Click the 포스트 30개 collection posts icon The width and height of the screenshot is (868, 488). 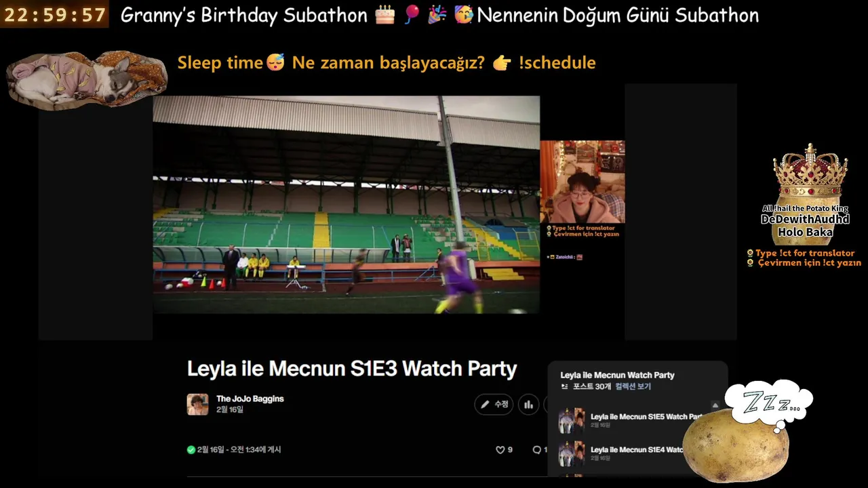coord(565,386)
